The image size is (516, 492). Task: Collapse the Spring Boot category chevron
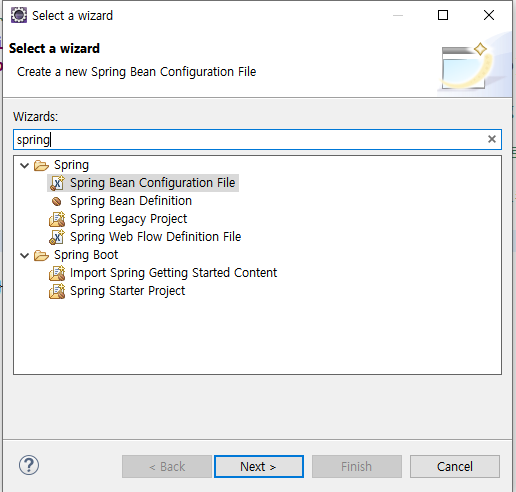click(25, 255)
